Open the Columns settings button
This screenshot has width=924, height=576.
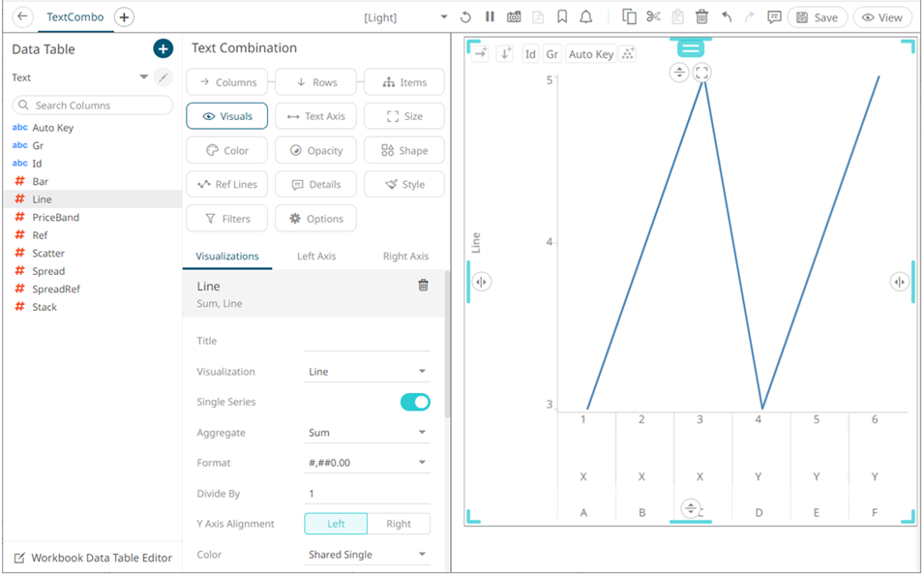coord(226,82)
